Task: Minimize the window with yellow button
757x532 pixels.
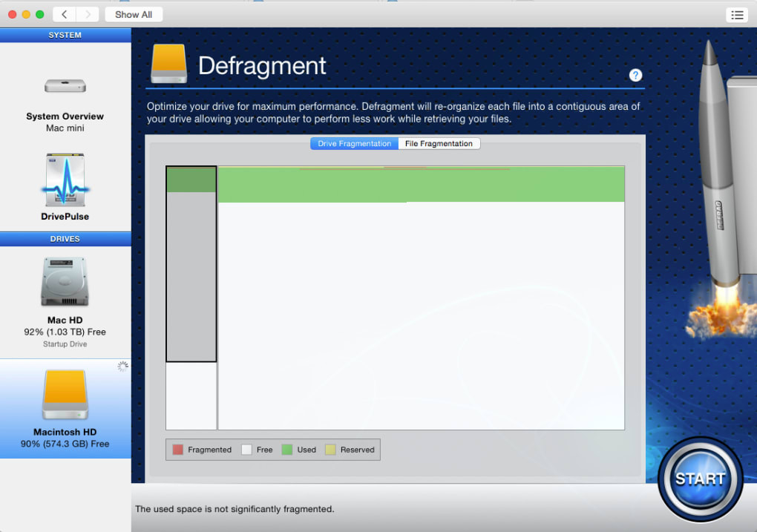Action: click(x=26, y=15)
